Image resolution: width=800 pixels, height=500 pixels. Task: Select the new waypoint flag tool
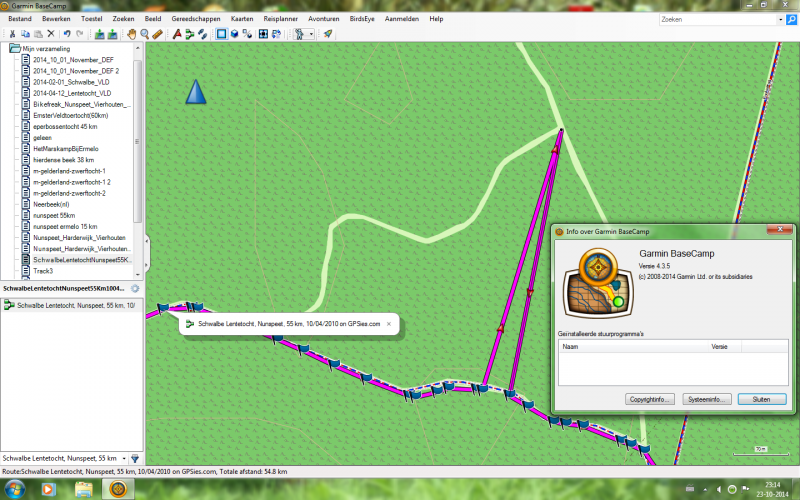pyautogui.click(x=177, y=34)
